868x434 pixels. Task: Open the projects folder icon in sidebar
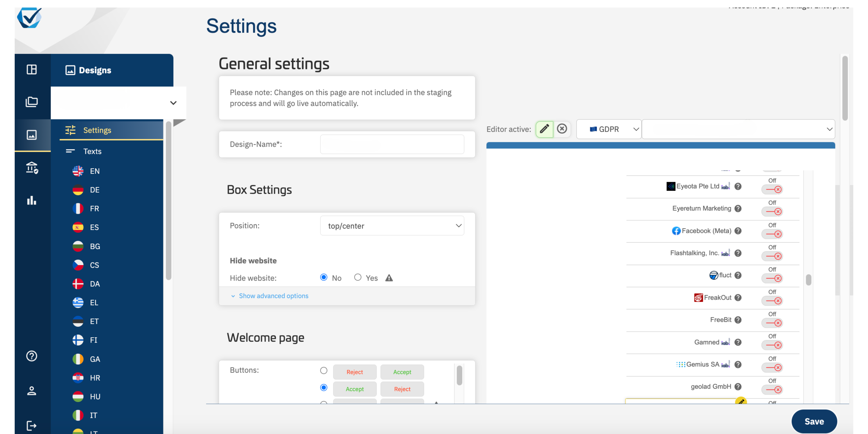(32, 101)
